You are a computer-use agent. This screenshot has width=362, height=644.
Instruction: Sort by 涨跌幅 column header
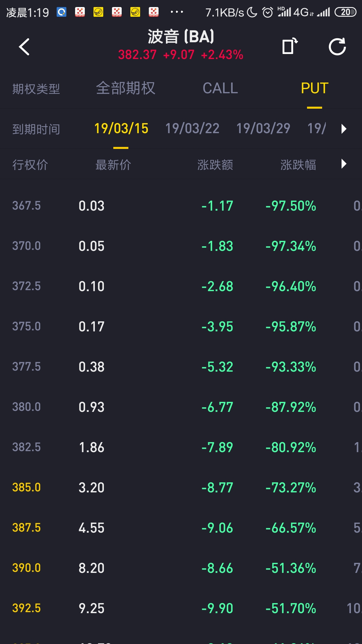(x=298, y=165)
